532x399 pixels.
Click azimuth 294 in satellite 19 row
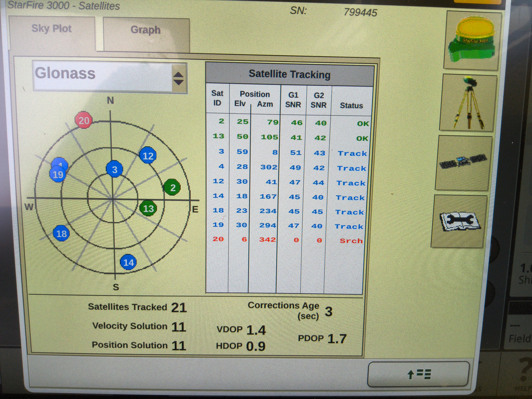[x=267, y=225]
